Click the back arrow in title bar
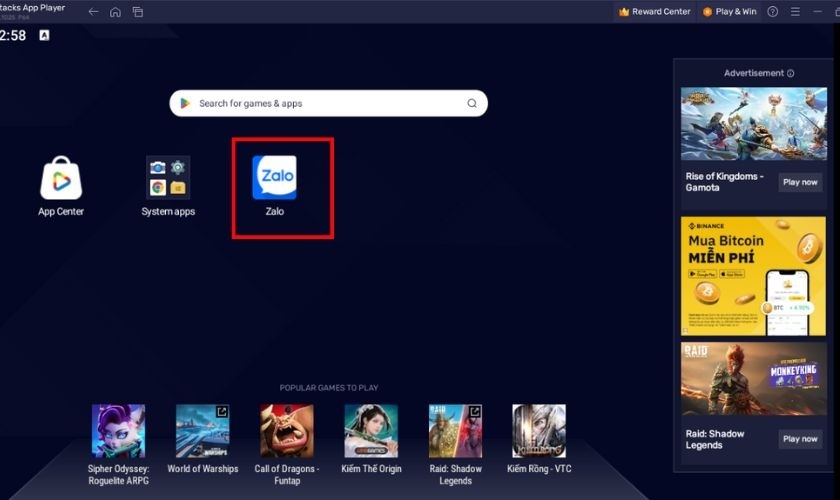Viewport: 840px width, 500px height. (93, 12)
